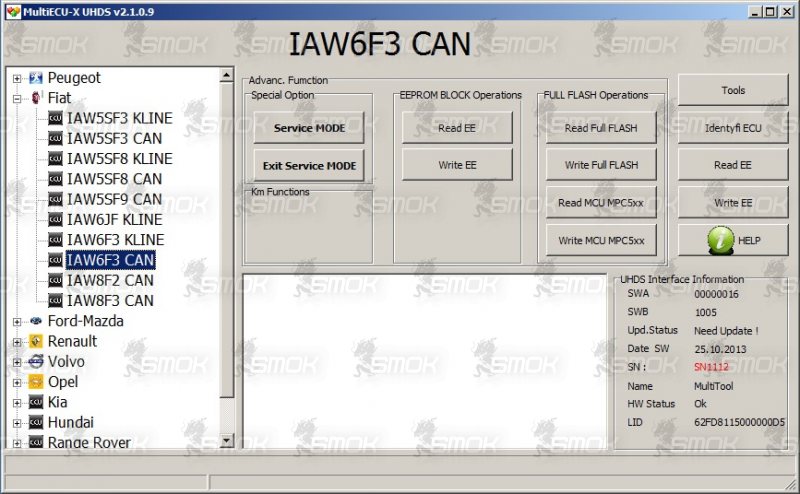The width and height of the screenshot is (800, 494).
Task: Click the tree vertical scrollbar thumb
Action: 227,240
